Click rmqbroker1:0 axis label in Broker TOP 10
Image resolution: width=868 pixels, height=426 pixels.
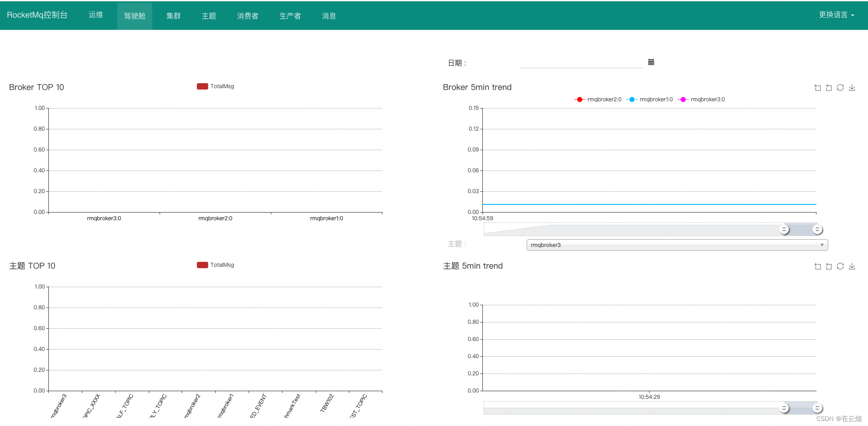326,218
